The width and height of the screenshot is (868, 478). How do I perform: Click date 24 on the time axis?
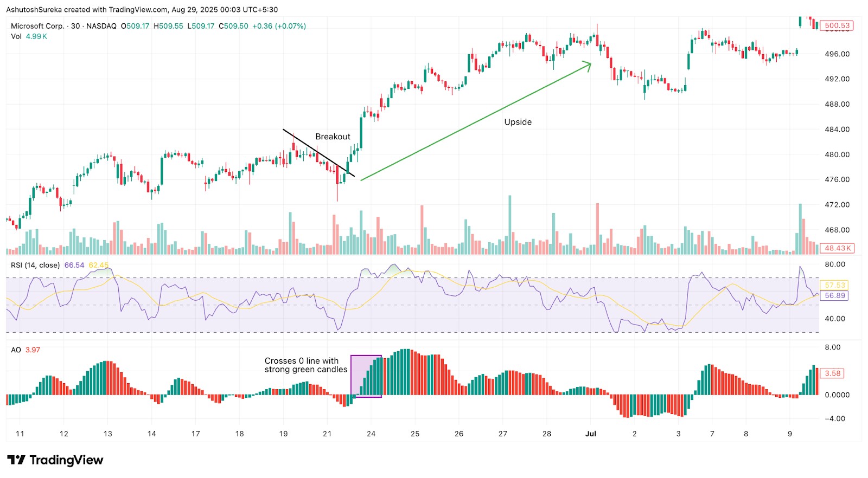point(371,434)
